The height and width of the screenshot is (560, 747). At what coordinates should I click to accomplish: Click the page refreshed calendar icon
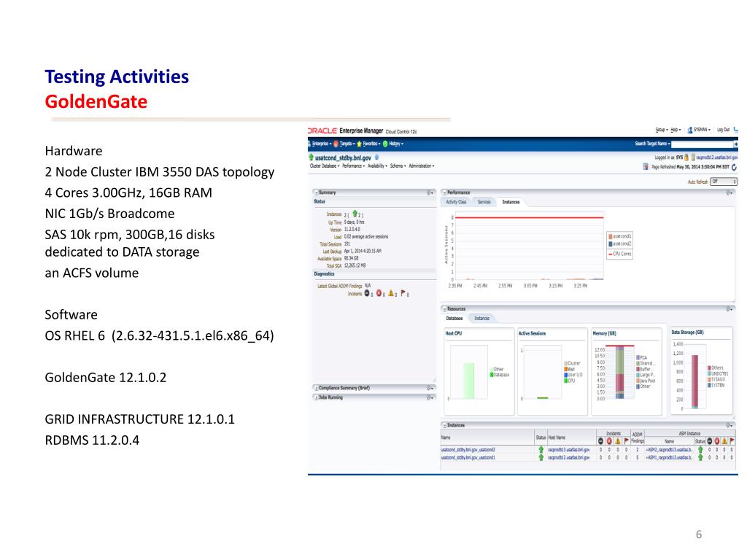[x=646, y=167]
